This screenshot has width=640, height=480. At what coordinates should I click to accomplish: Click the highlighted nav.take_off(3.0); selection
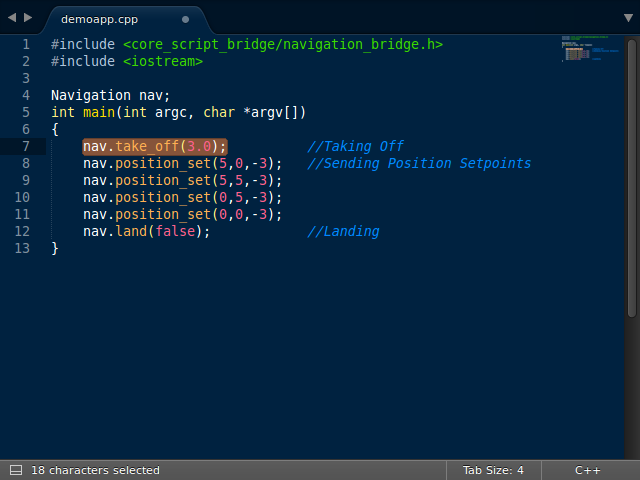pos(155,146)
